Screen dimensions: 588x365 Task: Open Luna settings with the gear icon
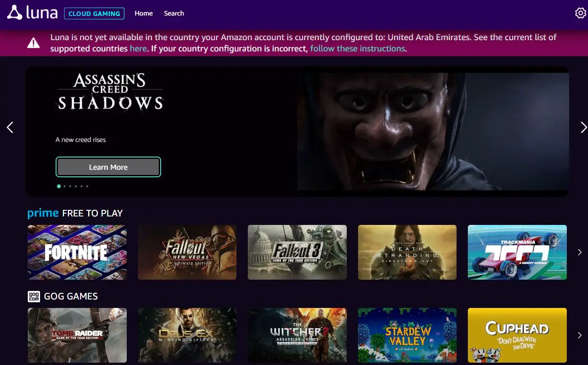pos(580,13)
